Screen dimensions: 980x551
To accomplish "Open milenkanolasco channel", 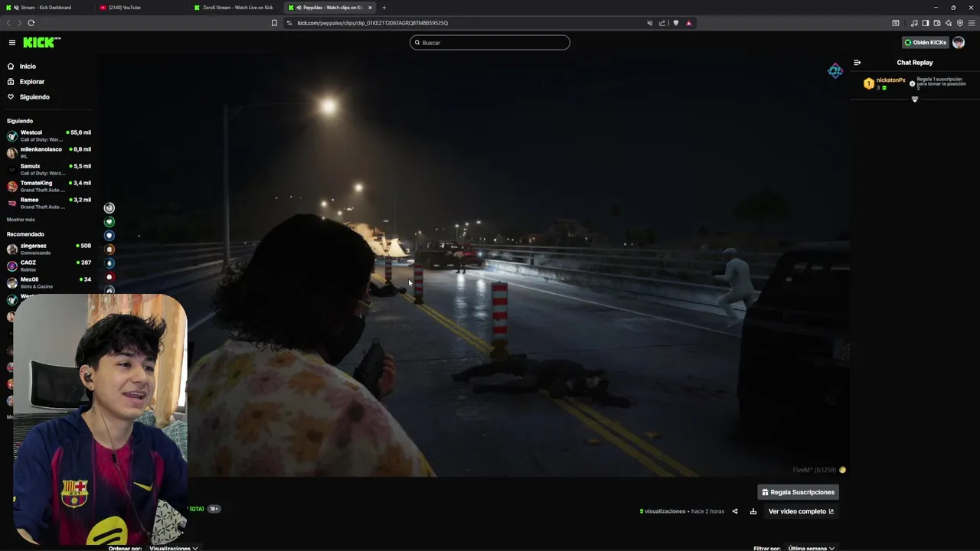I will [49, 152].
